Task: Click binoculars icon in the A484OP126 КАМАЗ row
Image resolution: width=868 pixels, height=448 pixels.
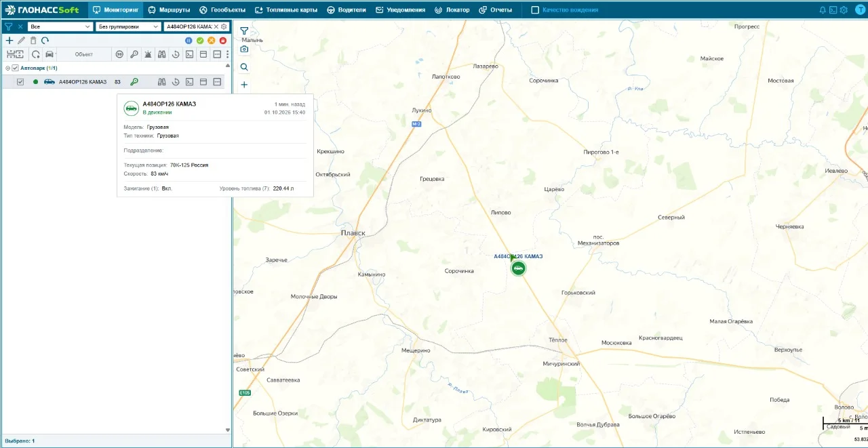Action: [162, 82]
